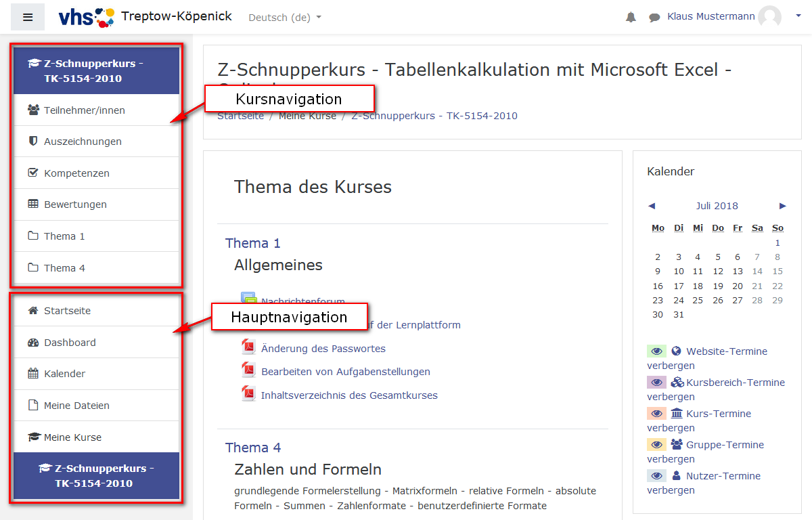Go to Thema 4 in sidebar
Image resolution: width=812 pixels, height=520 pixels.
(x=96, y=267)
